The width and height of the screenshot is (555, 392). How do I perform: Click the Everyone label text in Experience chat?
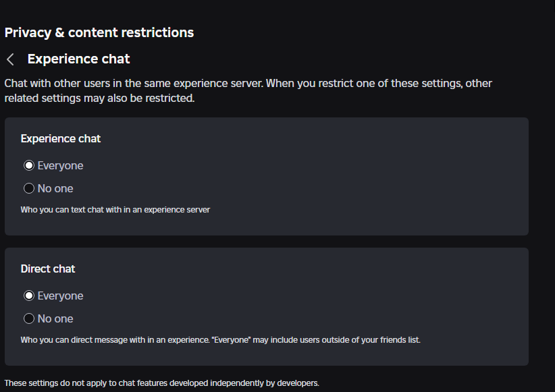tap(61, 166)
